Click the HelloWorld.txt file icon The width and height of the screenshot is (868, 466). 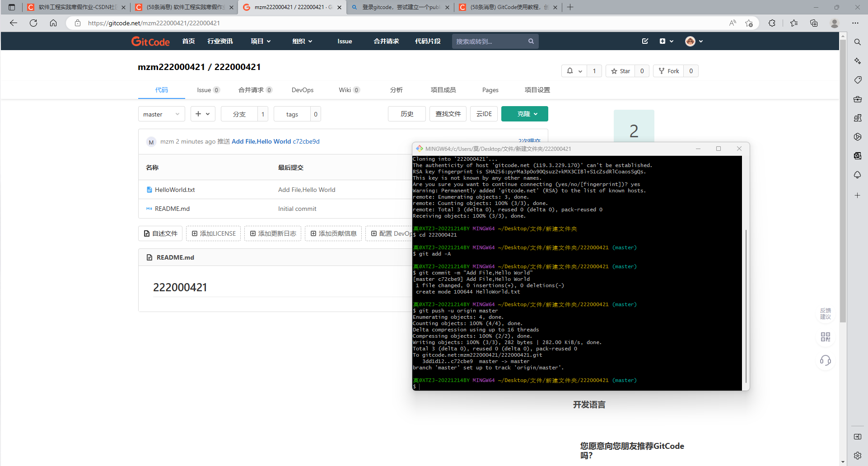149,190
